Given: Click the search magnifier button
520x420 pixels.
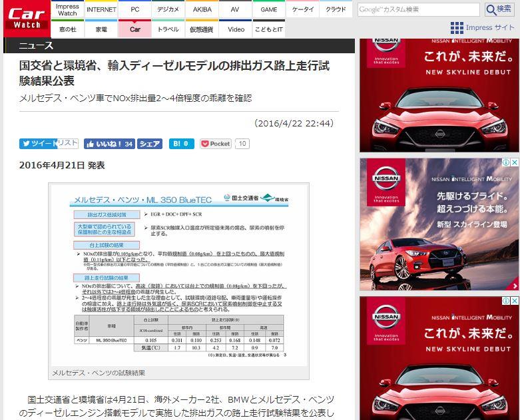Looking at the screenshot, I should (500, 9).
